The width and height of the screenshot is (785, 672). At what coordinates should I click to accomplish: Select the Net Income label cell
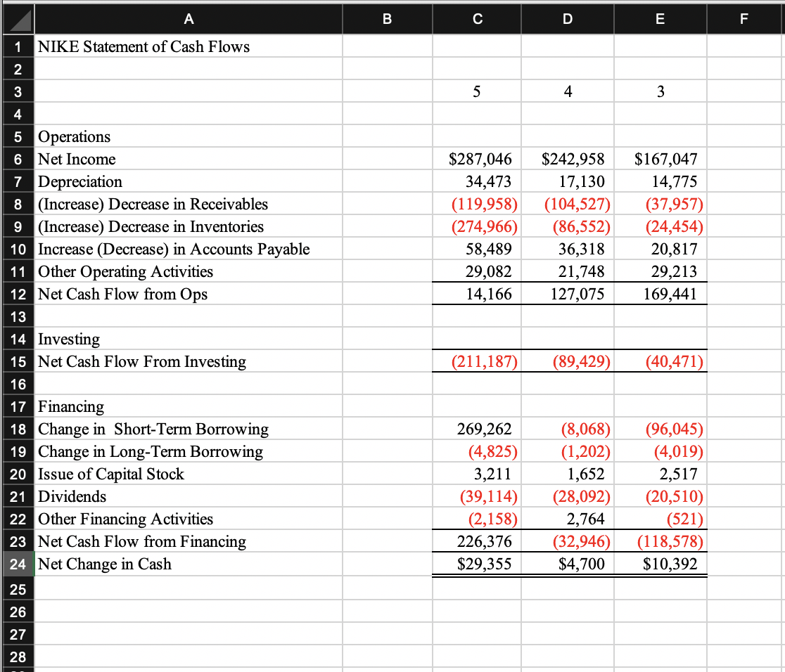pos(77,159)
